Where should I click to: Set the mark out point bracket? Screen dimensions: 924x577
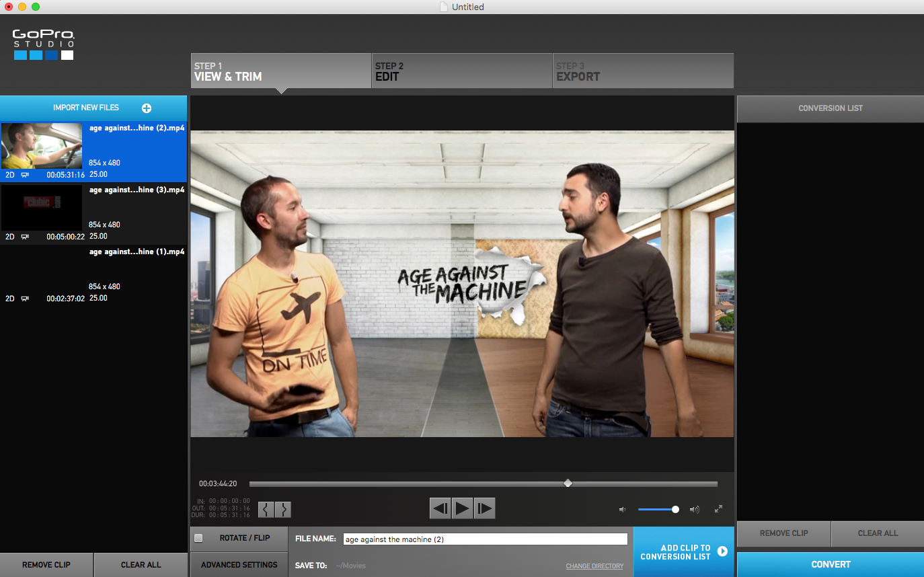(x=284, y=509)
